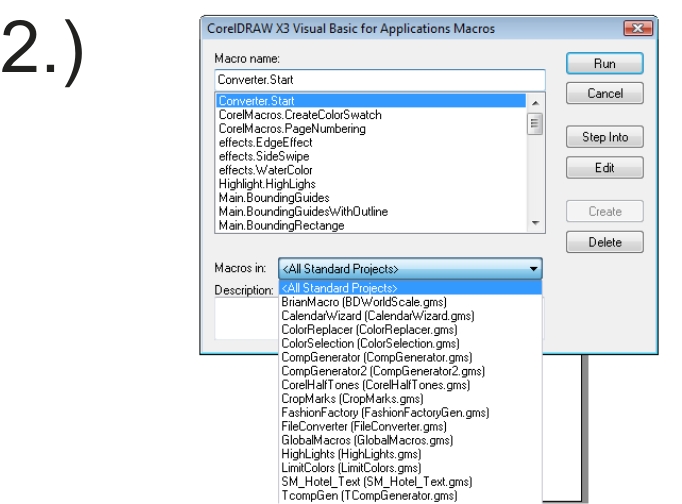Choose CalendarWizard (CalendarWizard.gms)
This screenshot has height=504, width=682.
(x=410, y=316)
